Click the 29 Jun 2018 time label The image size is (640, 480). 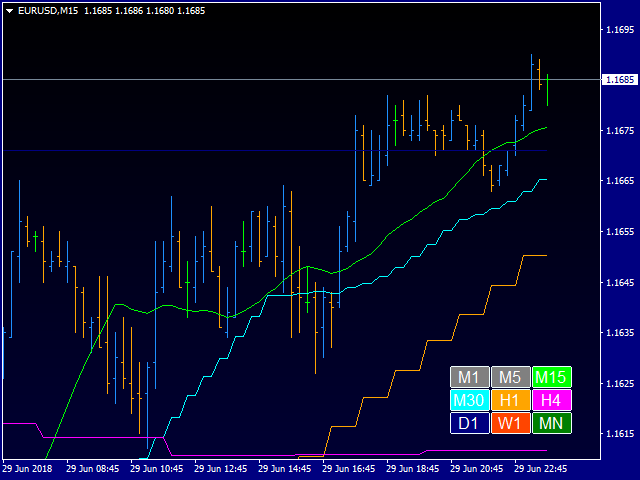(x=28, y=469)
